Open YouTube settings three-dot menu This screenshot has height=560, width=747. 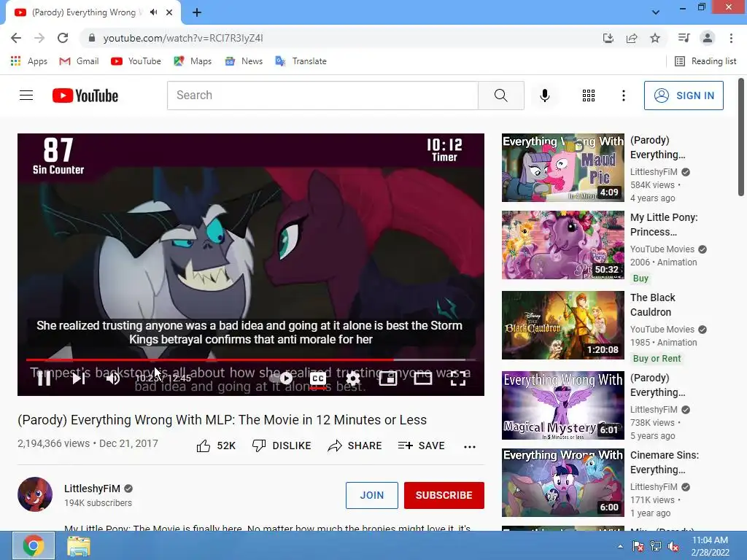click(623, 96)
